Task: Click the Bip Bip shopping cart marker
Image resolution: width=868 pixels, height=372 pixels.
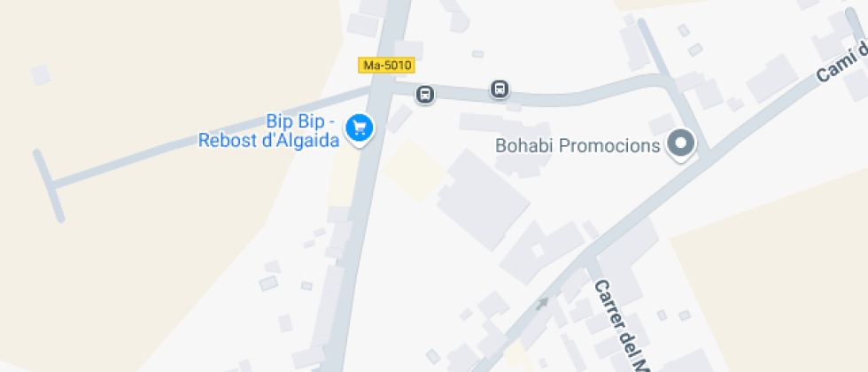Action: point(360,129)
